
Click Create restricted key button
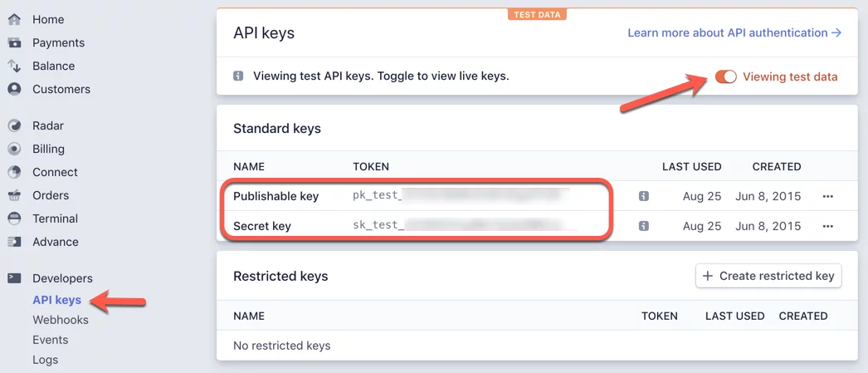tap(768, 276)
